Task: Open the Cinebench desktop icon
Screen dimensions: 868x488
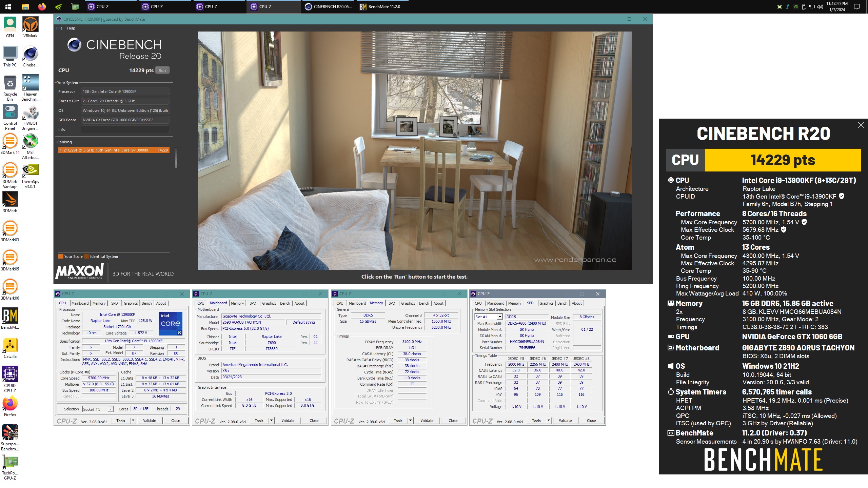Action: point(30,56)
